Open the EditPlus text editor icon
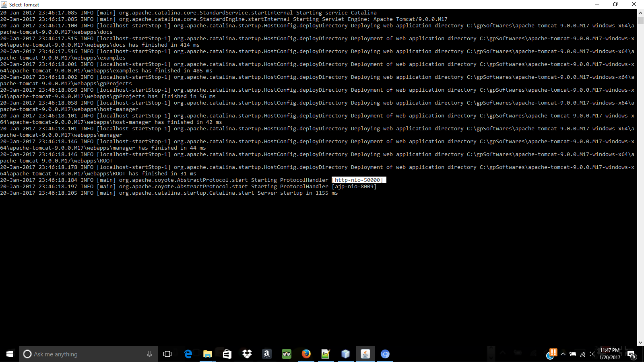Viewport: 644px width, 362px height. (326, 354)
